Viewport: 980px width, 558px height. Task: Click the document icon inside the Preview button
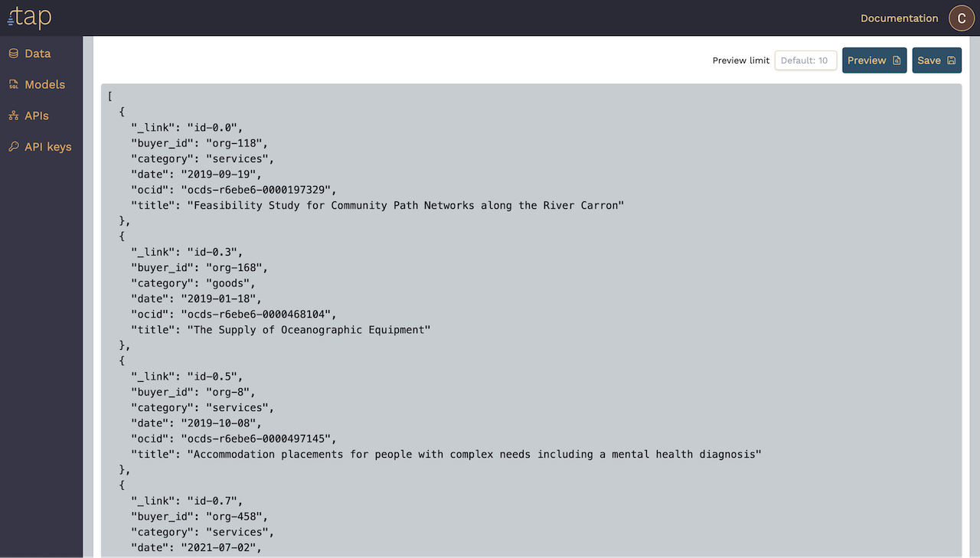897,60
